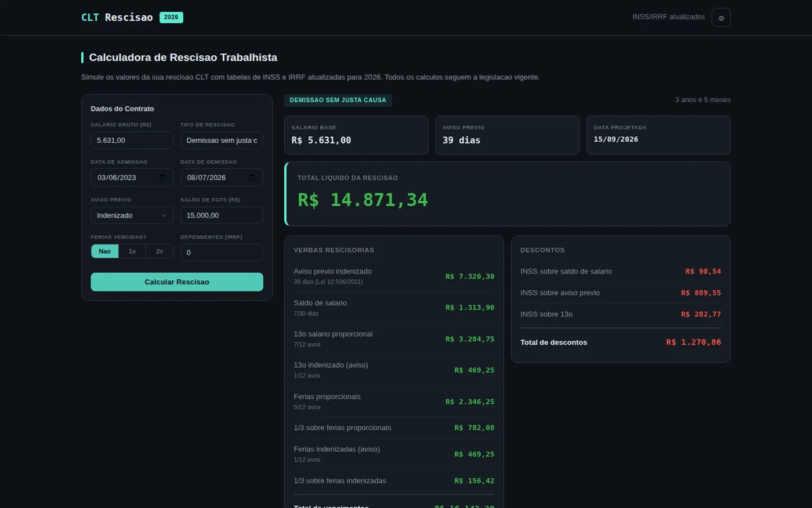812x508 pixels.
Task: Focus the Saldo de FGTS input field
Action: coord(222,215)
